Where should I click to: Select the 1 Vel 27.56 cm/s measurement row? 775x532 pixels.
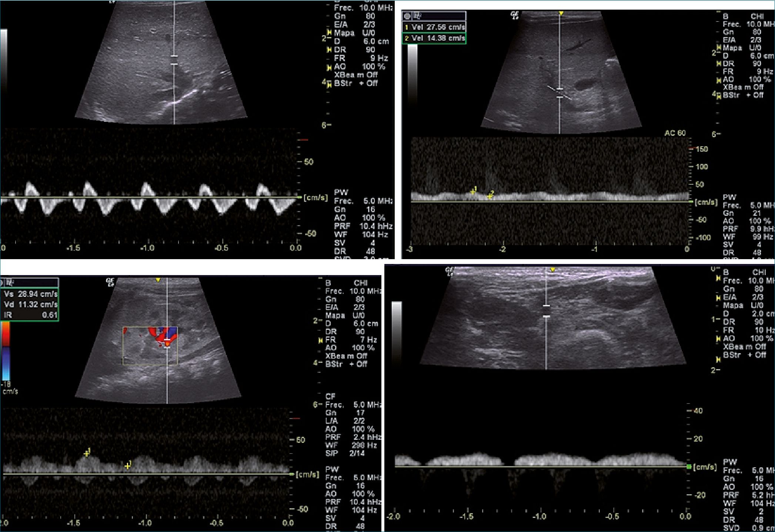tap(434, 27)
